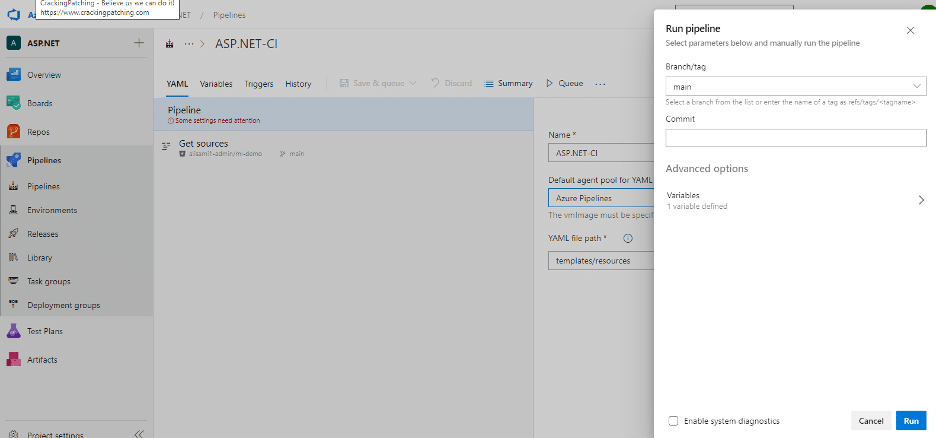Click the ASP.NET project avatar
Screen dimensions: 936x438
click(14, 43)
